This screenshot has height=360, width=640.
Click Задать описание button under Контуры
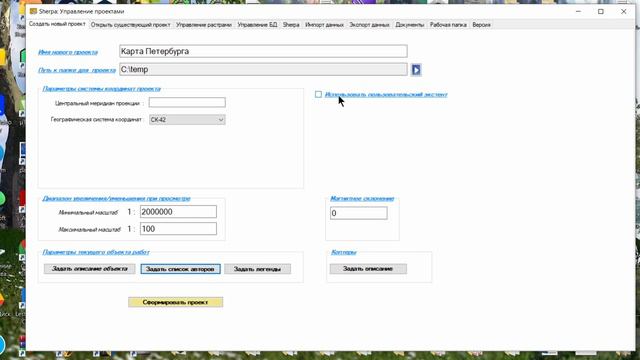(x=368, y=269)
